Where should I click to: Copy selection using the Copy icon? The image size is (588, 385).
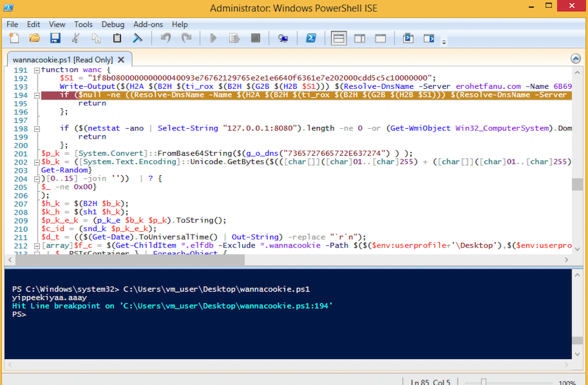(x=96, y=38)
